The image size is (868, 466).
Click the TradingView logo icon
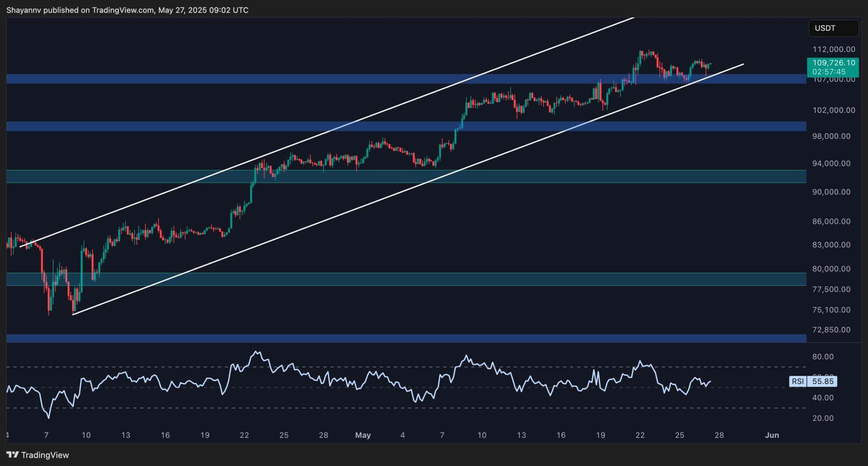tap(13, 455)
